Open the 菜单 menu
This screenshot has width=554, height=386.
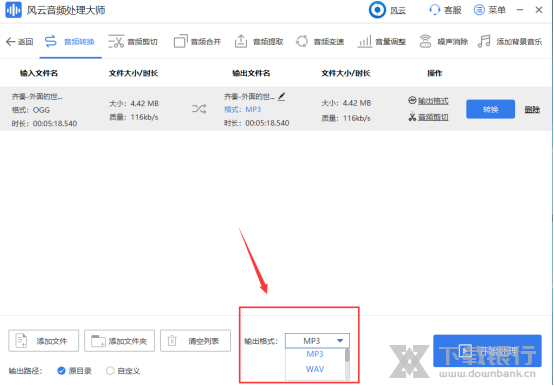point(489,10)
